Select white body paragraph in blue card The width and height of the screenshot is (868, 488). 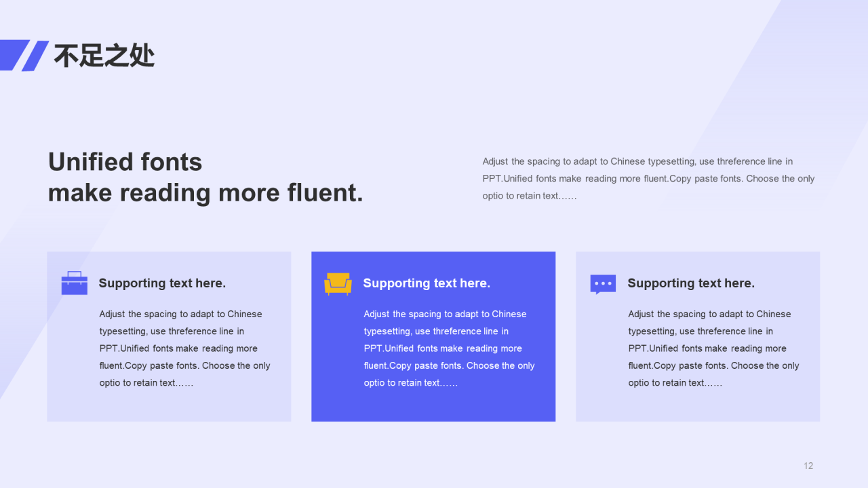coord(449,348)
